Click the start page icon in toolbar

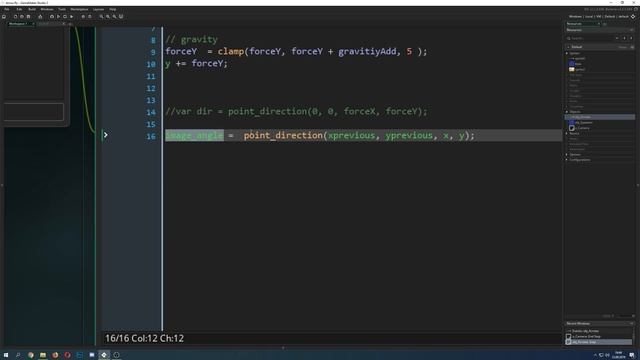point(4,17)
